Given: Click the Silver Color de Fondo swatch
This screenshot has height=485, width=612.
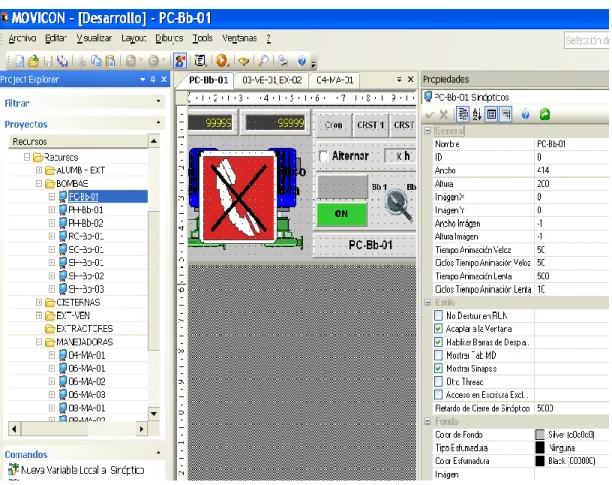Looking at the screenshot, I should (x=540, y=435).
